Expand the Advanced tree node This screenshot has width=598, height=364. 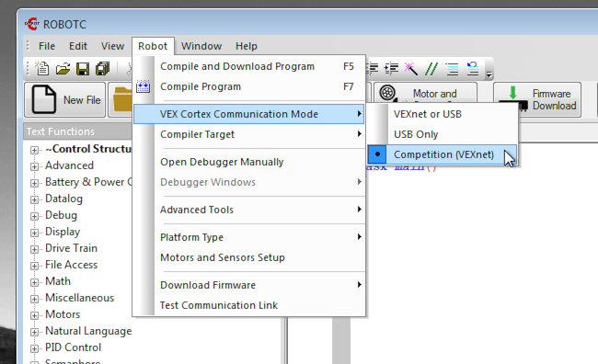click(x=34, y=166)
